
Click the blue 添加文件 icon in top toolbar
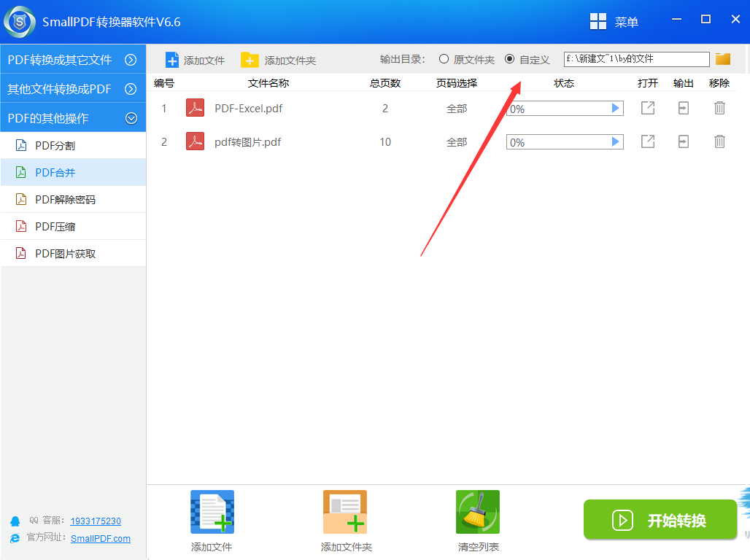171,61
